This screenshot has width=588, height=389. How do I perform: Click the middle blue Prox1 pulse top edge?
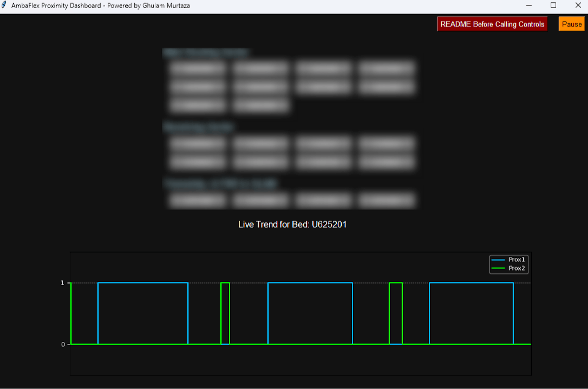tap(310, 283)
